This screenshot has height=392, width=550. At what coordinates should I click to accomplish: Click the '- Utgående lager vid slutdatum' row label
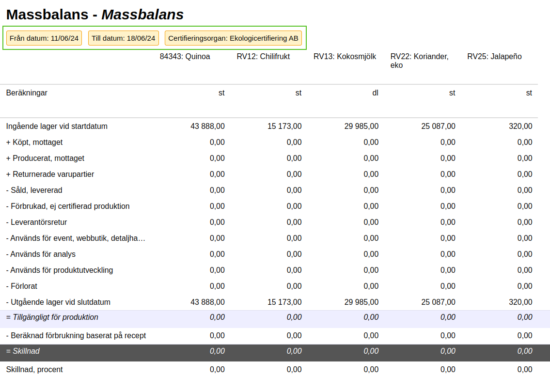[58, 302]
